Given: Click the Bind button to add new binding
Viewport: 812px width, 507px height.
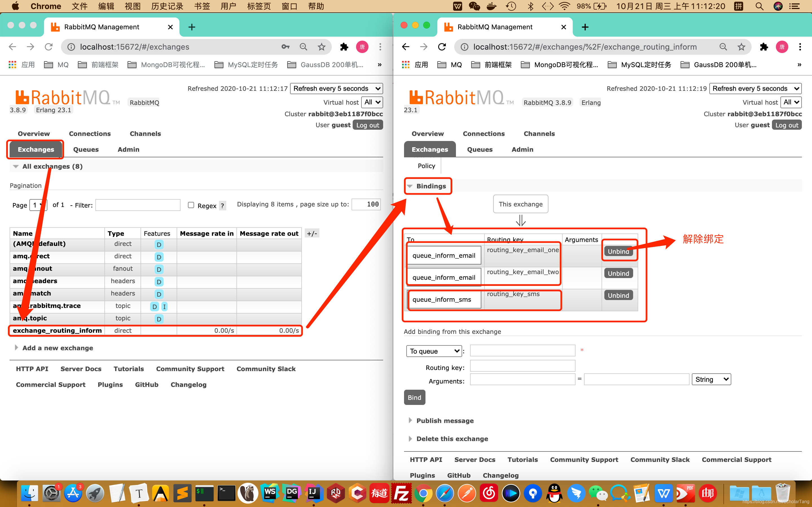Looking at the screenshot, I should 415,396.
